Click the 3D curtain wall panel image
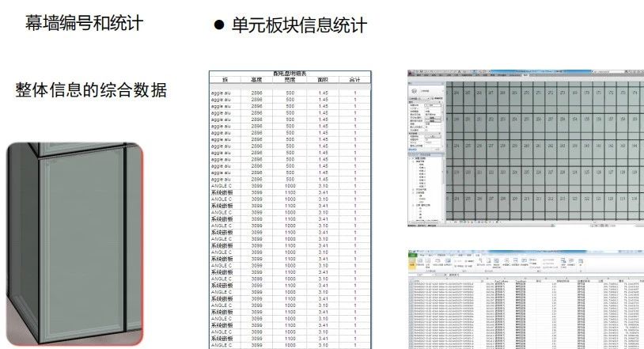The width and height of the screenshot is (644, 349). coord(74,244)
